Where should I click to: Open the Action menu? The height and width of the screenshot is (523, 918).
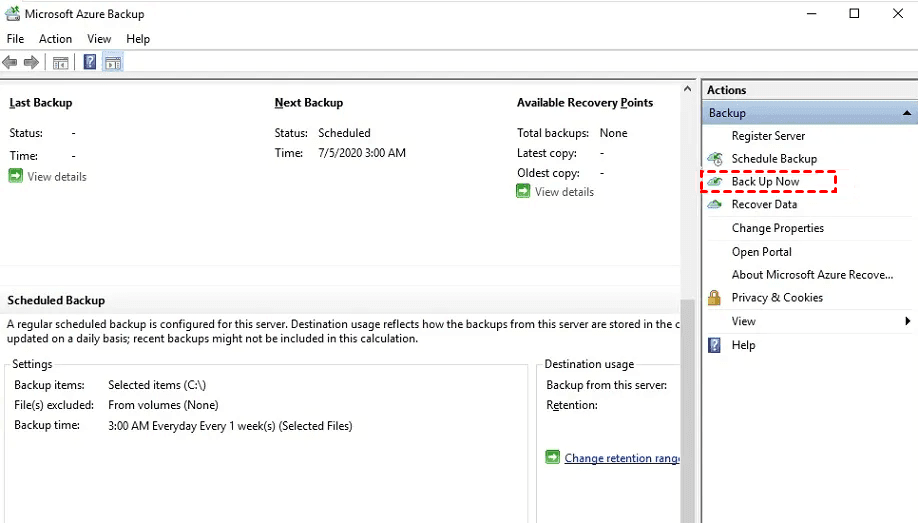[x=56, y=39]
